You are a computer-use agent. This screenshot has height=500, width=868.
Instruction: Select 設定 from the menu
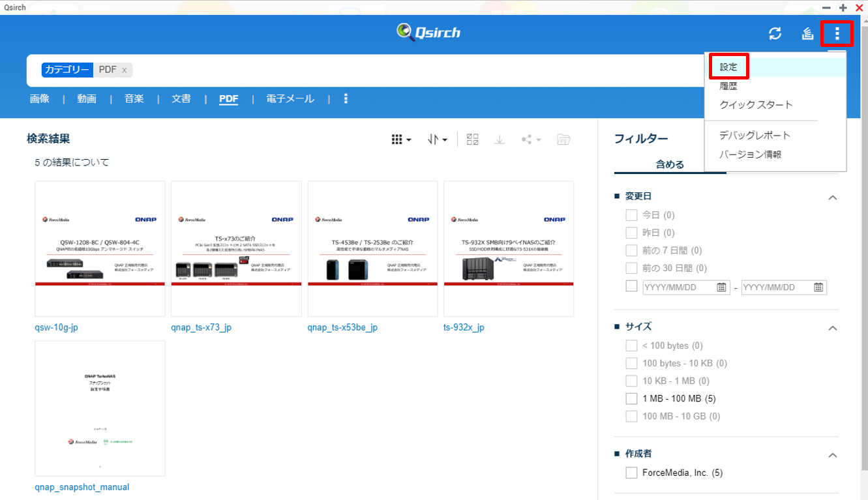pyautogui.click(x=728, y=67)
